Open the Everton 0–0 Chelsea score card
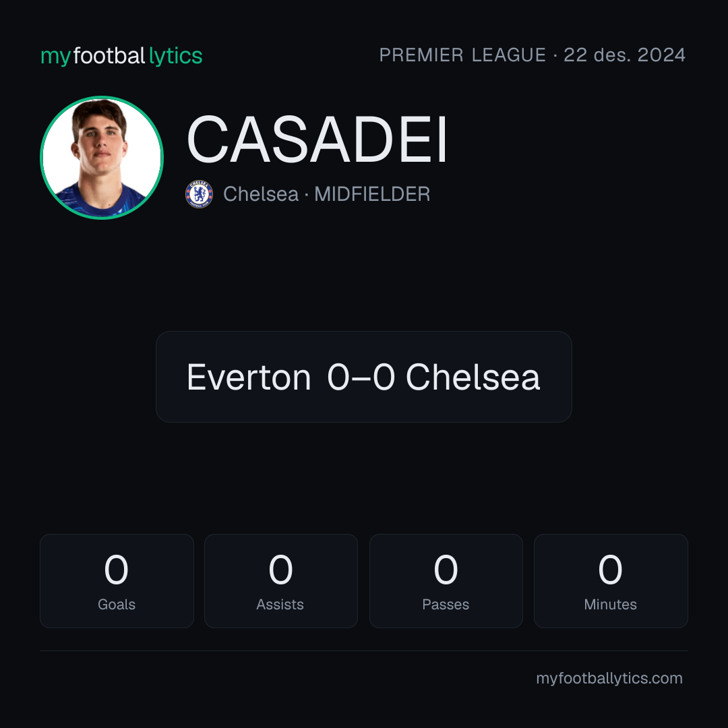 (x=363, y=377)
